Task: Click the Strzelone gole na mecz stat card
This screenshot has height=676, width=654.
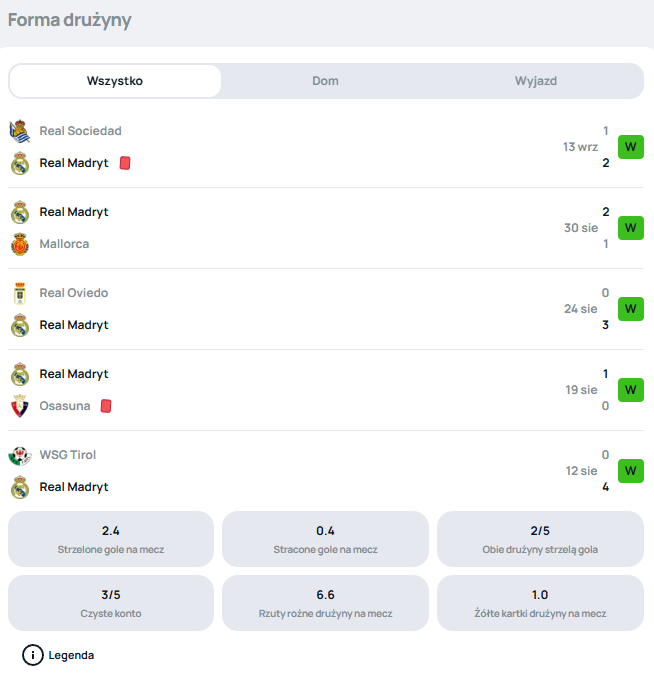Action: (111, 539)
